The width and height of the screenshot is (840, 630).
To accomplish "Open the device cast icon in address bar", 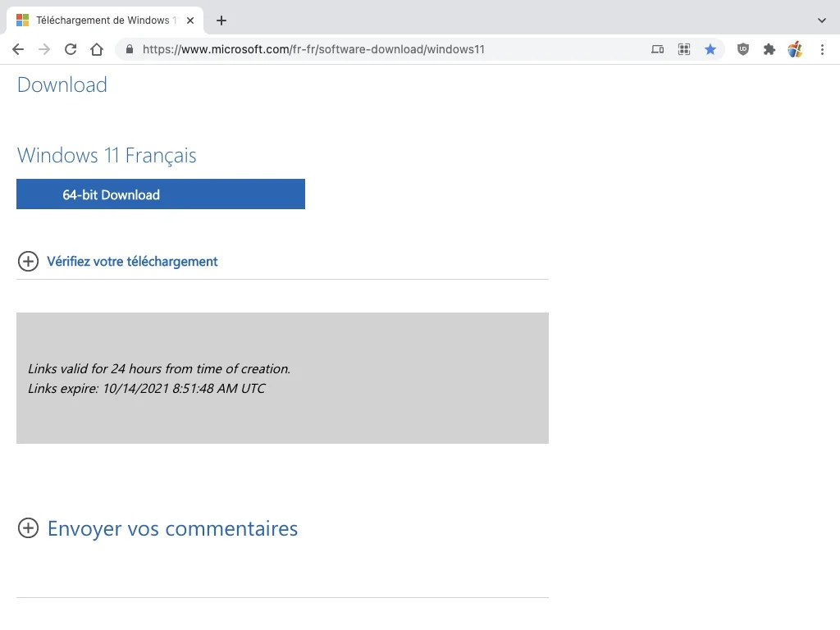I will 657,49.
